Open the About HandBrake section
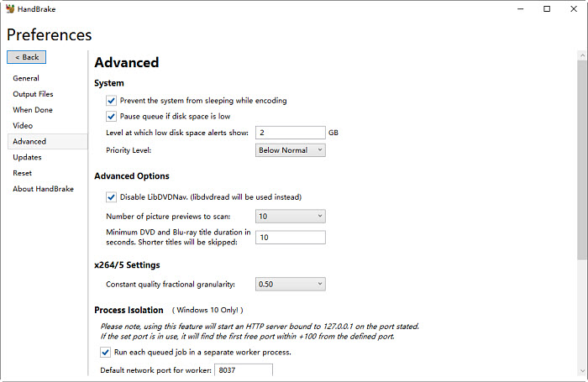Screen dimensions: 588x382 point(43,189)
